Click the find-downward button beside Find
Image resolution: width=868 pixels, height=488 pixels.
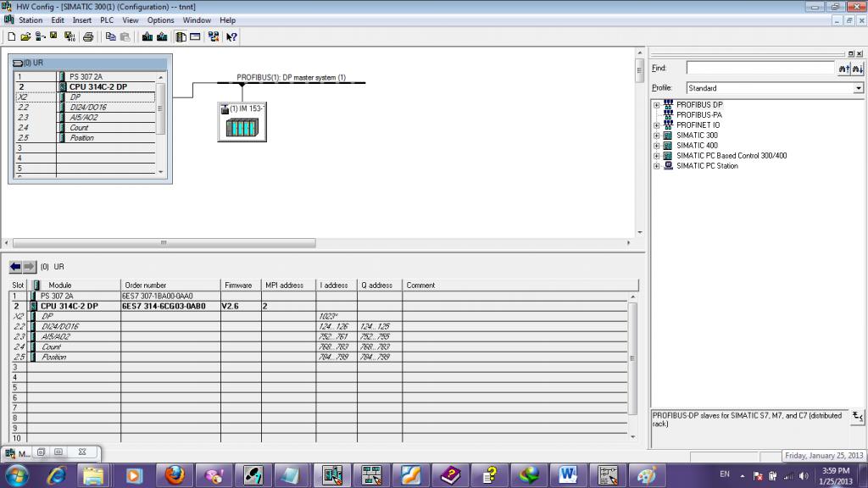858,69
